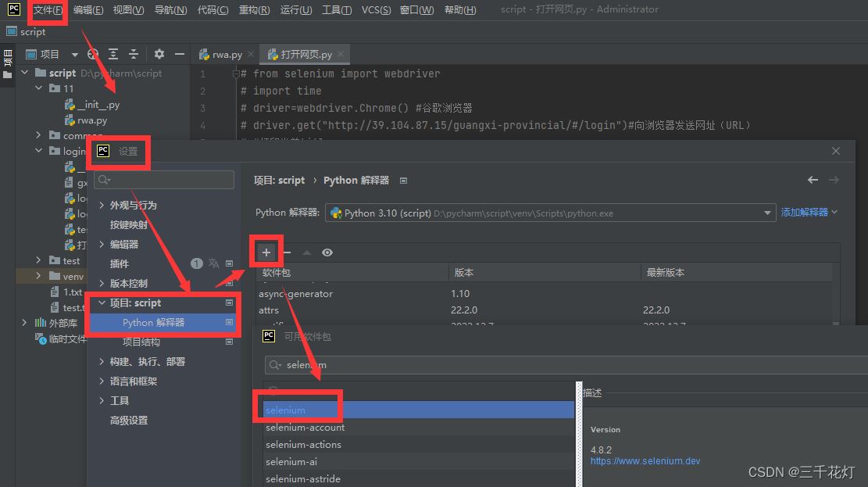868x487 pixels.
Task: Open project panel gear options
Action: (159, 54)
